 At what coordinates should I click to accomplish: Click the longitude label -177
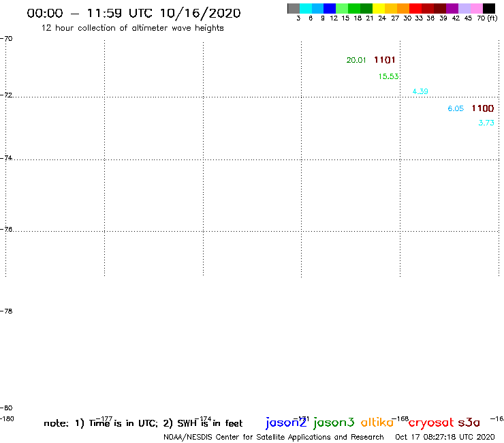tap(104, 418)
